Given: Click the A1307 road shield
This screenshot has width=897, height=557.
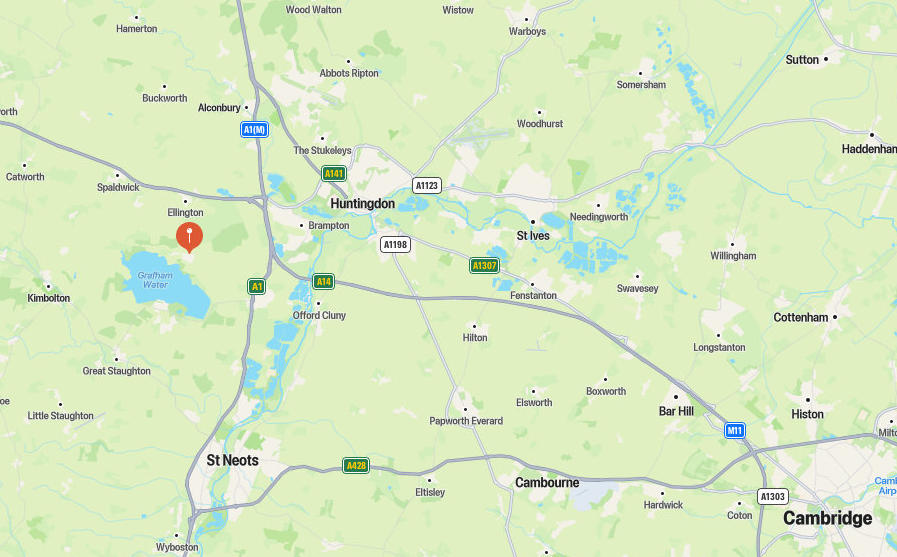Looking at the screenshot, I should point(485,265).
